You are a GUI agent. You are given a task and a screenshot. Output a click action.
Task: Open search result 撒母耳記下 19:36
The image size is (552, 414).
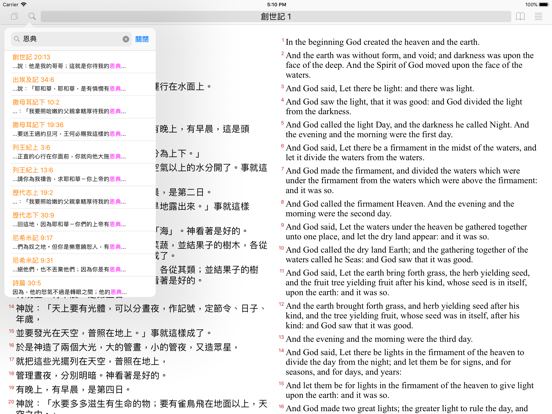click(x=80, y=129)
